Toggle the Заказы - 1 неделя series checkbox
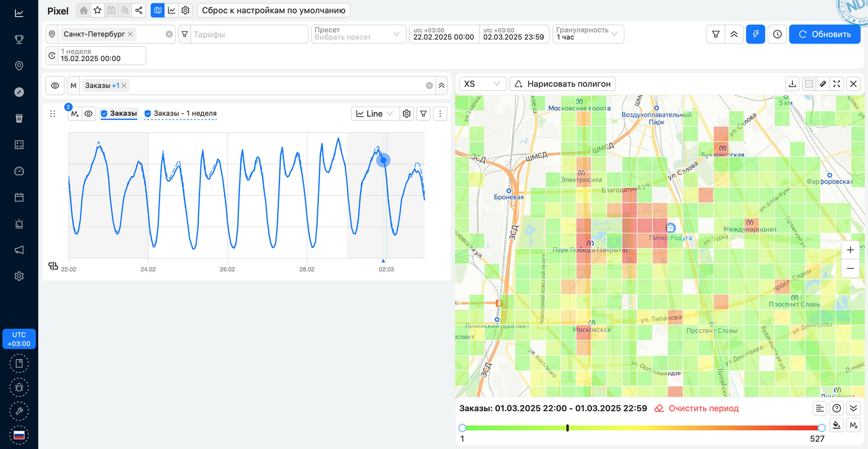 (148, 114)
